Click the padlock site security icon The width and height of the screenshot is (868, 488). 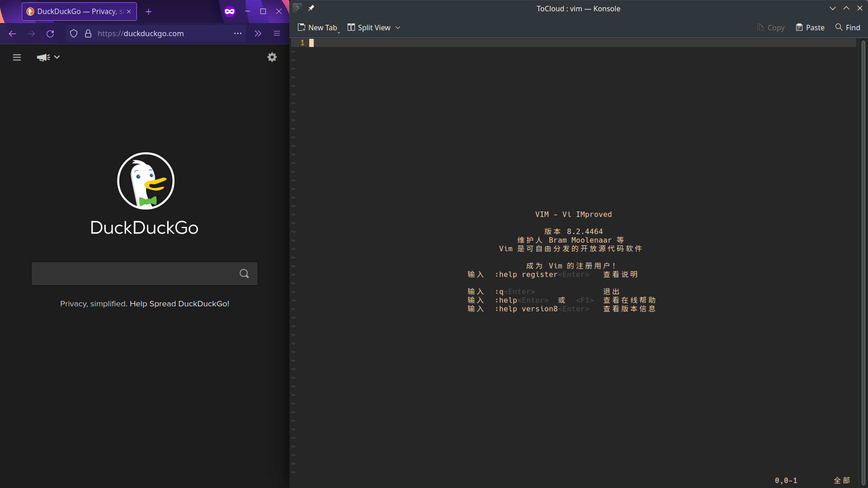point(88,33)
